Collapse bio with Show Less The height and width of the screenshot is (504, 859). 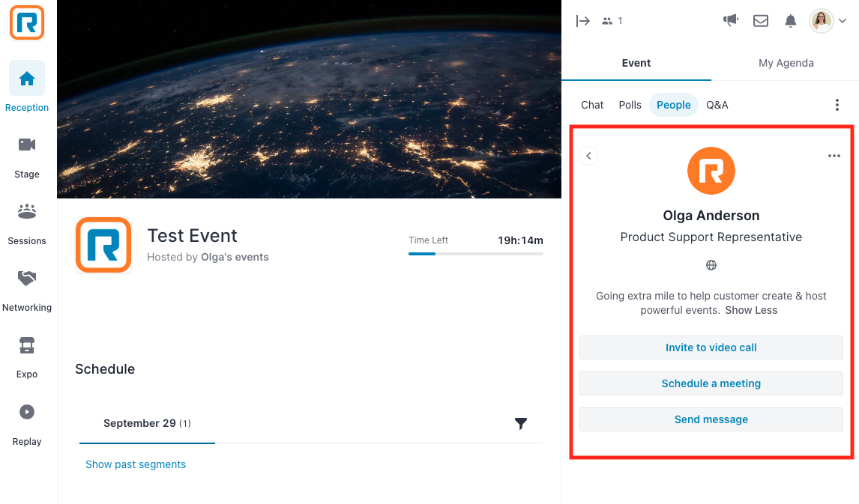coord(751,310)
